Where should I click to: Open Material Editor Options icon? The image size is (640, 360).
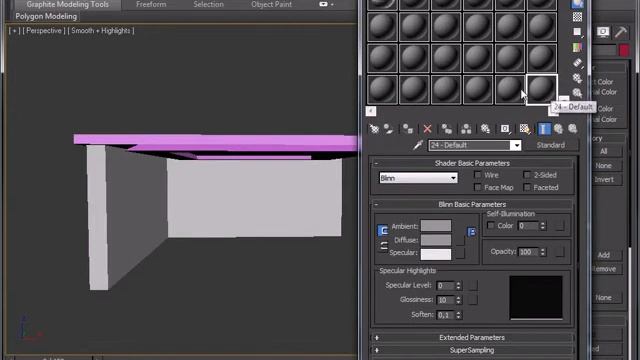click(577, 78)
